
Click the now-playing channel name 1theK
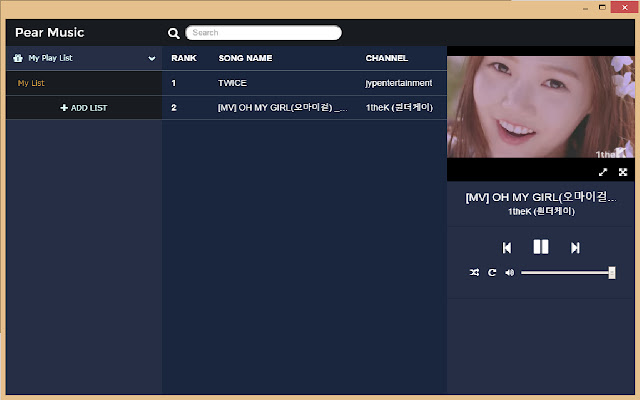coord(541,211)
